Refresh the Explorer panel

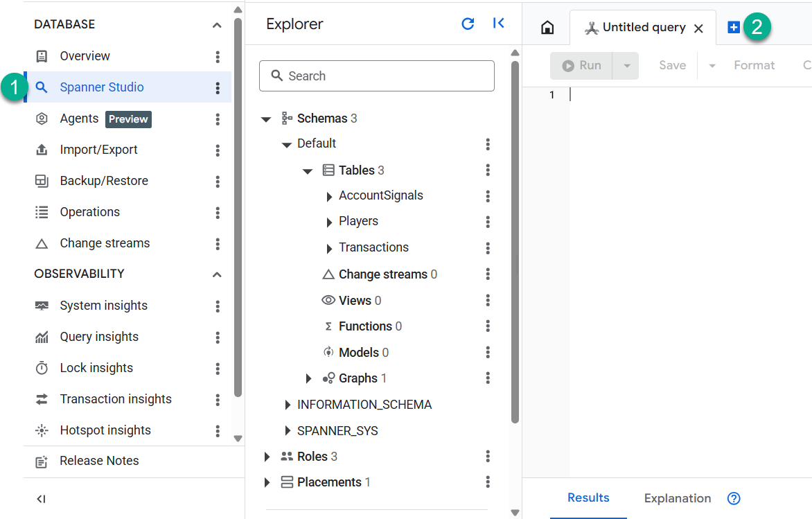pos(468,23)
